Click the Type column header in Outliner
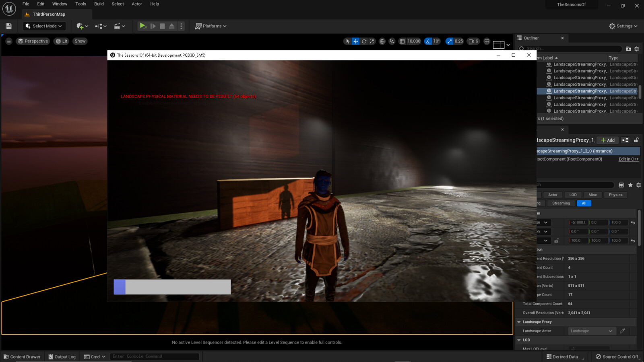 tap(613, 58)
